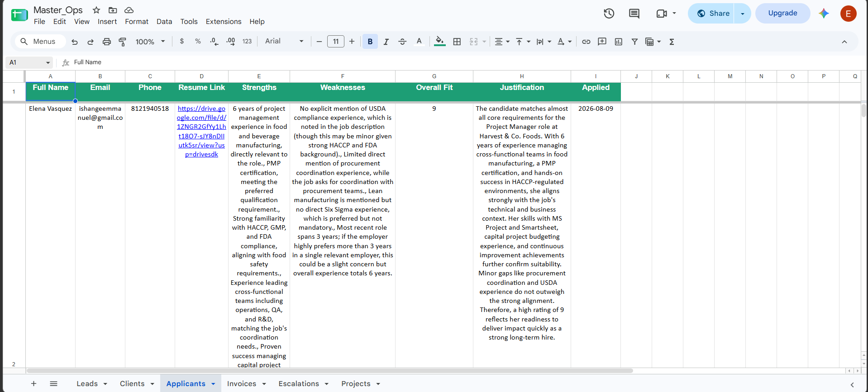Activate the paint format roller icon

click(x=123, y=42)
